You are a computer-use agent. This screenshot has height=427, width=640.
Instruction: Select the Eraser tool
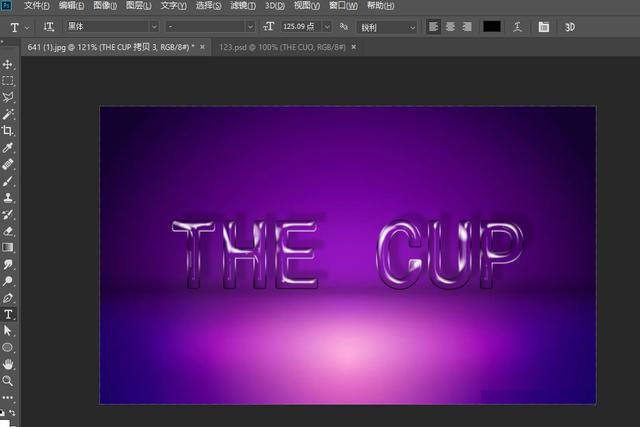[8, 231]
